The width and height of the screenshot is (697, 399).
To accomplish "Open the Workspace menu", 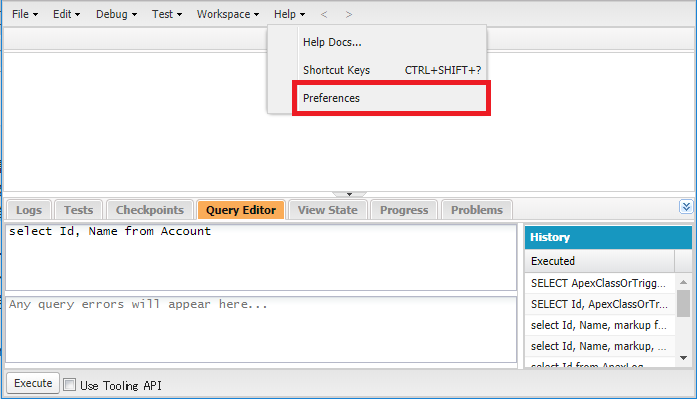I will (228, 14).
